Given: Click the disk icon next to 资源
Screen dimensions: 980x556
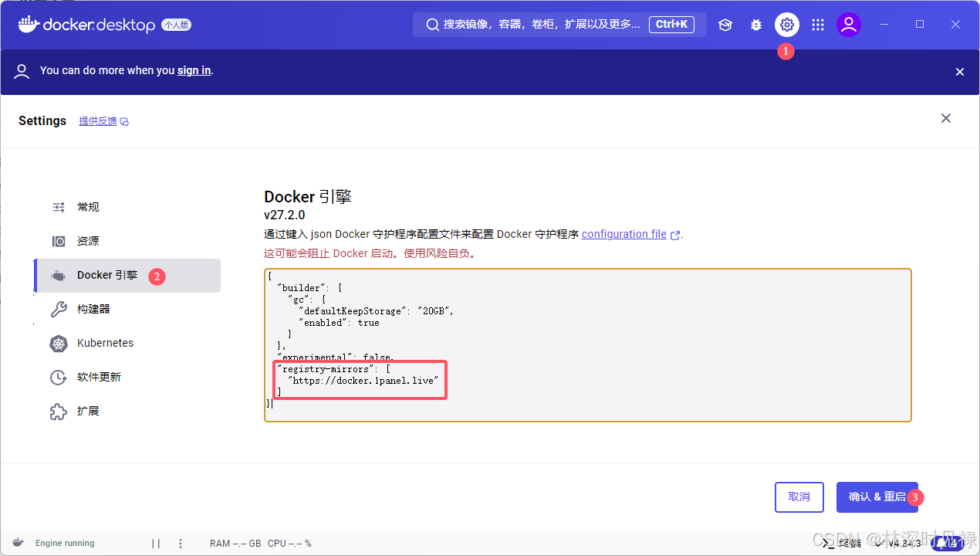Looking at the screenshot, I should (59, 241).
